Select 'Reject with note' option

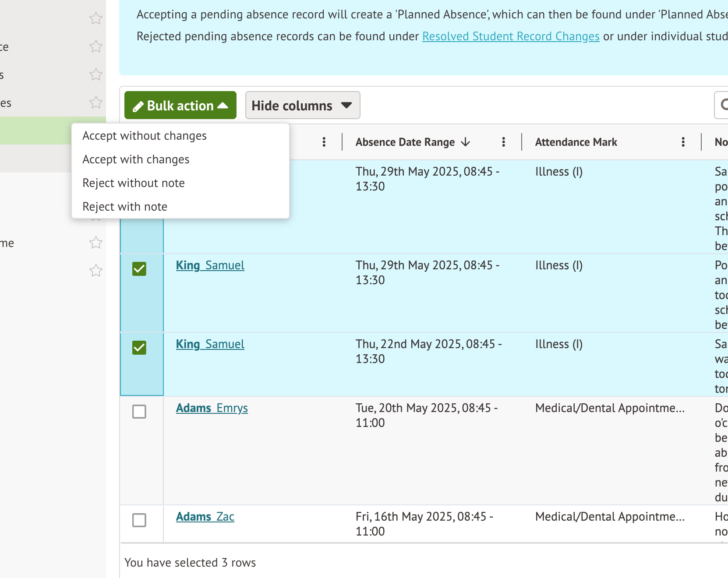125,207
